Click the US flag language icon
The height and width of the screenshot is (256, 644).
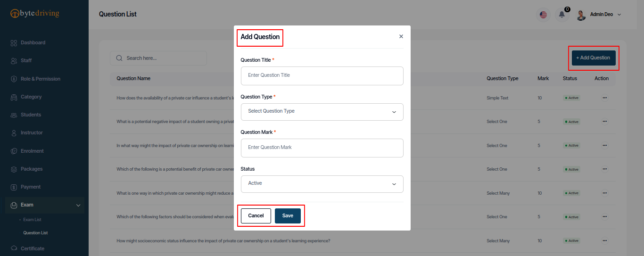coord(544,15)
